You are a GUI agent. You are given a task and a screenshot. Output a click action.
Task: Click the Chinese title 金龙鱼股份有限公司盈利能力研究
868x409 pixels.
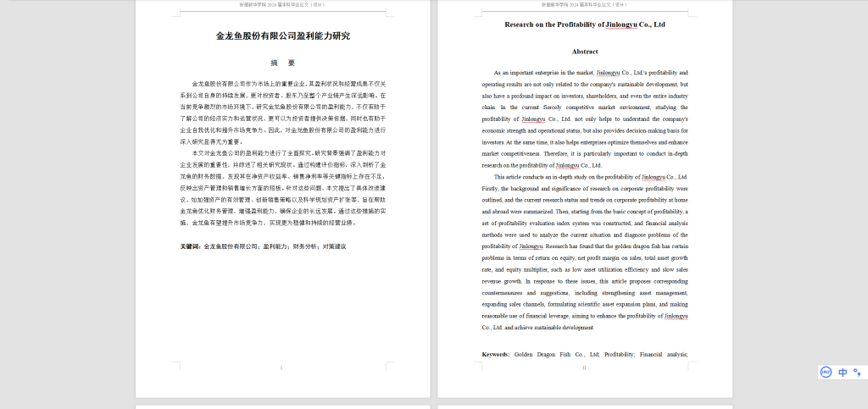click(x=283, y=36)
